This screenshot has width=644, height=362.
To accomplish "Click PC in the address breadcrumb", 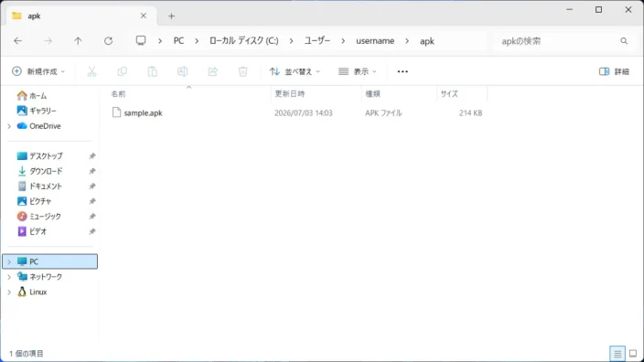I will point(178,40).
